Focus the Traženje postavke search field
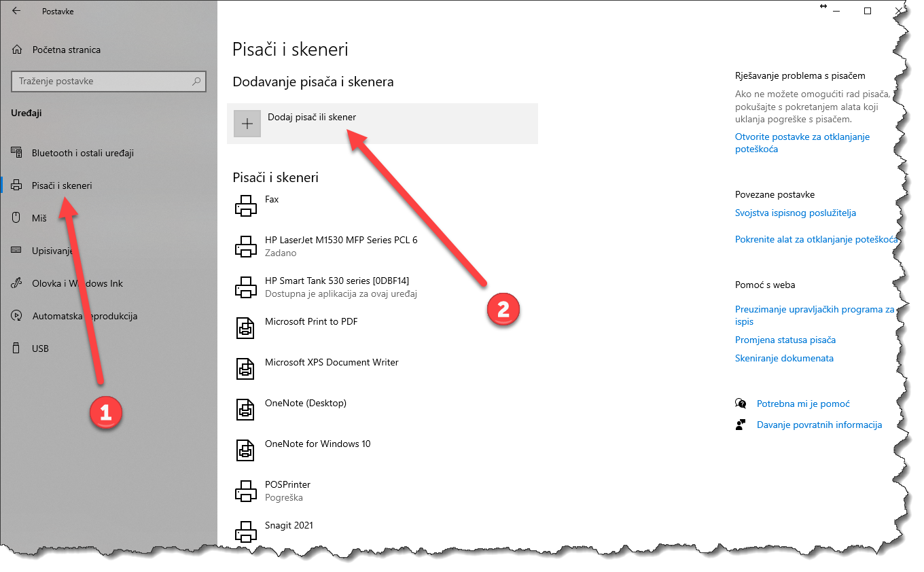924x572 pixels. pos(102,82)
